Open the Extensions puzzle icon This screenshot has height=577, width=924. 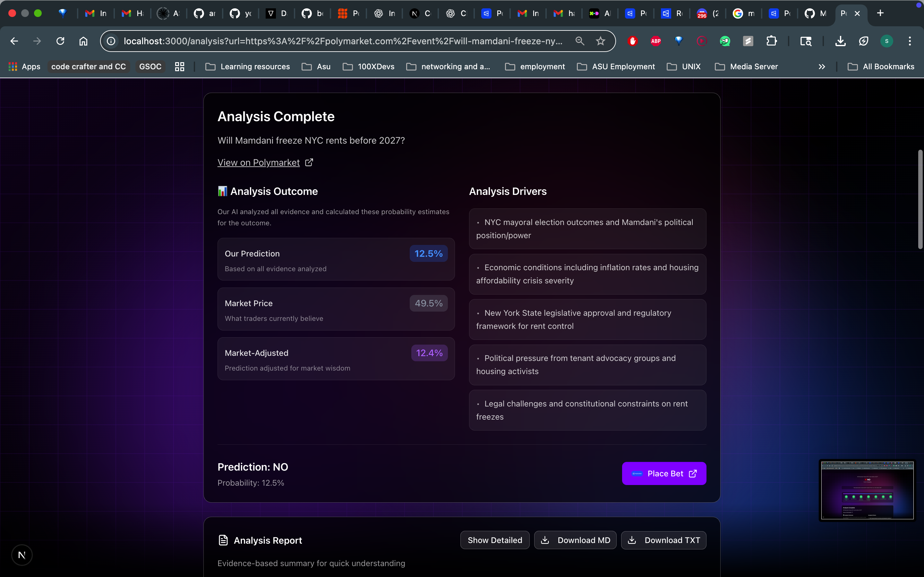click(x=771, y=41)
